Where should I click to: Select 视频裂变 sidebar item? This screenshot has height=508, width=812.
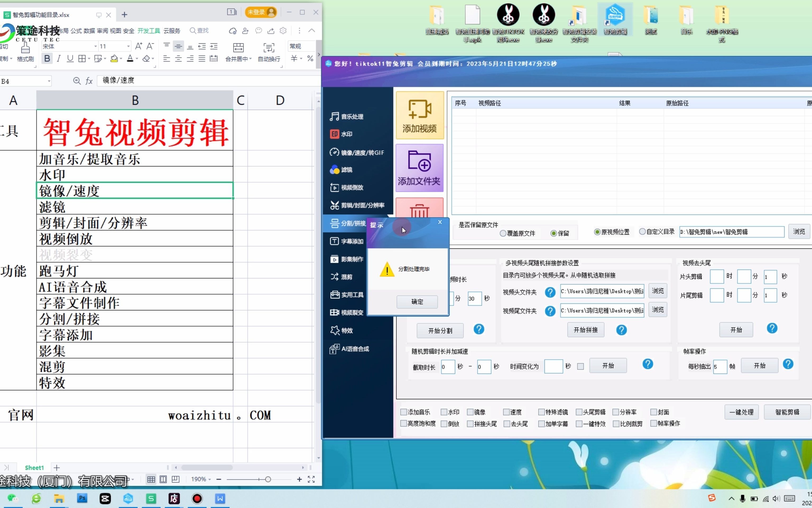(x=347, y=312)
